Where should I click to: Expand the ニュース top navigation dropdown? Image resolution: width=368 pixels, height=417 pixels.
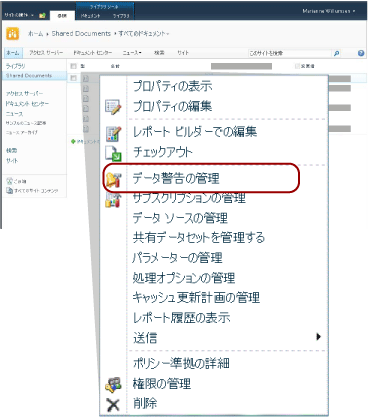click(132, 53)
